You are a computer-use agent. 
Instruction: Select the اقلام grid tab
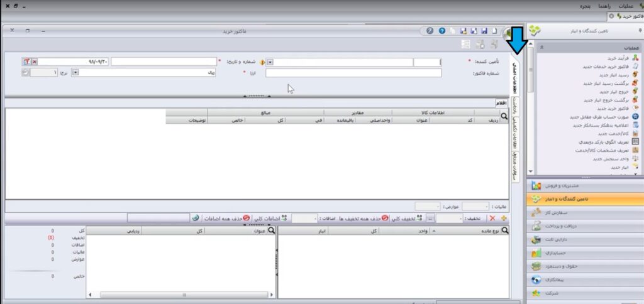click(502, 103)
